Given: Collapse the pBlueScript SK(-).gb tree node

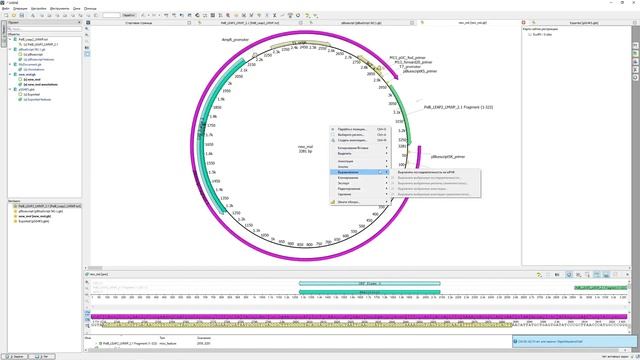Looking at the screenshot, I should click(10, 49).
